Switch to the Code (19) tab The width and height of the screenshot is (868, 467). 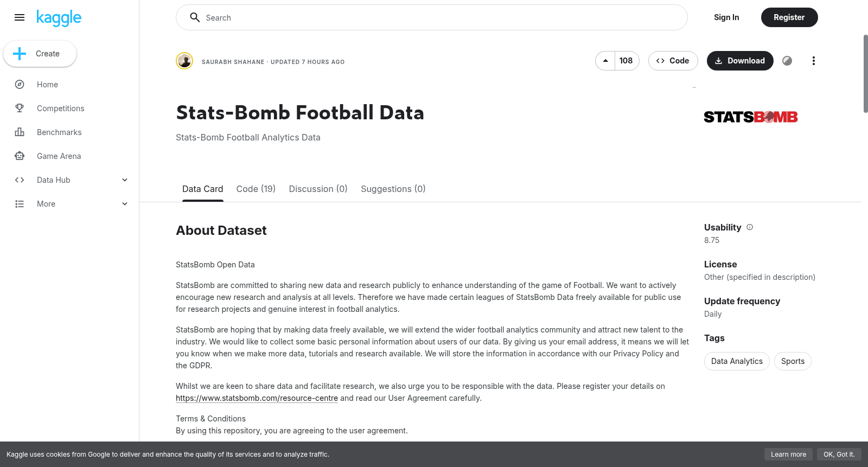[x=256, y=189]
